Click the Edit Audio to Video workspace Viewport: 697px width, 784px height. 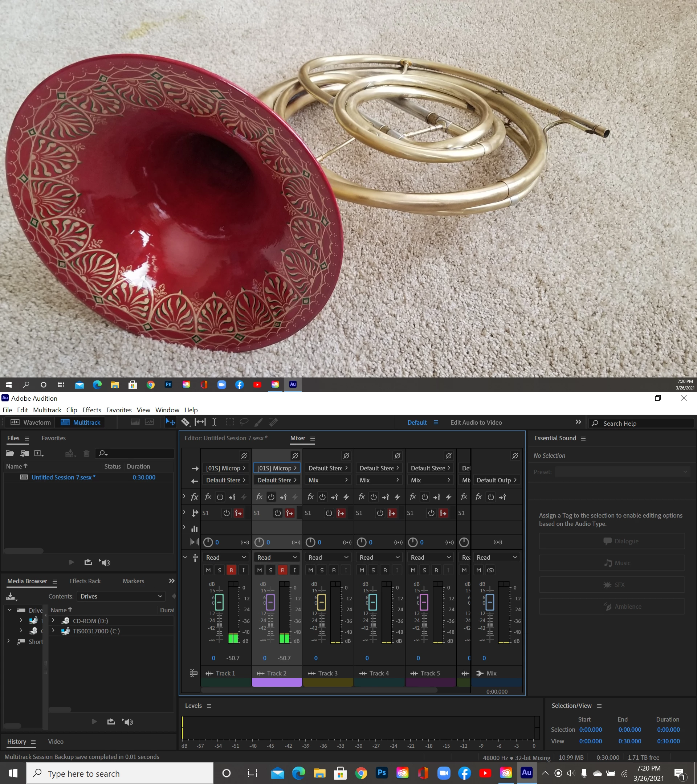[x=476, y=422]
